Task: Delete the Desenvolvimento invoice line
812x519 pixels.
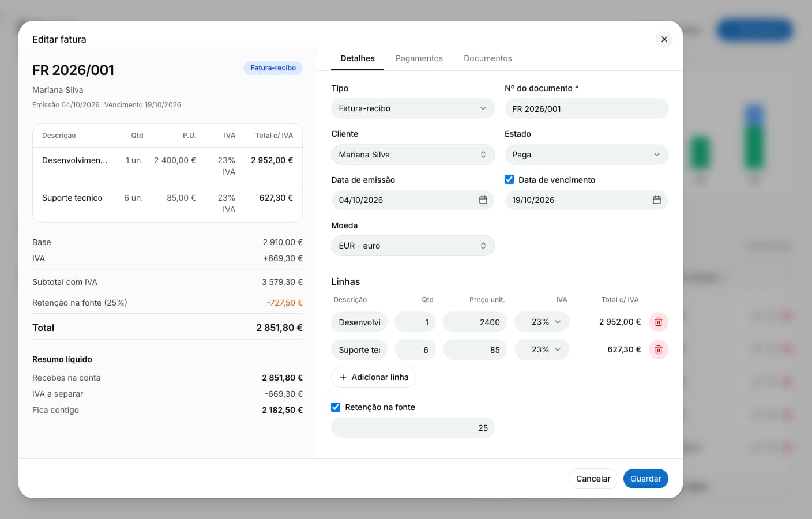Action: (659, 322)
